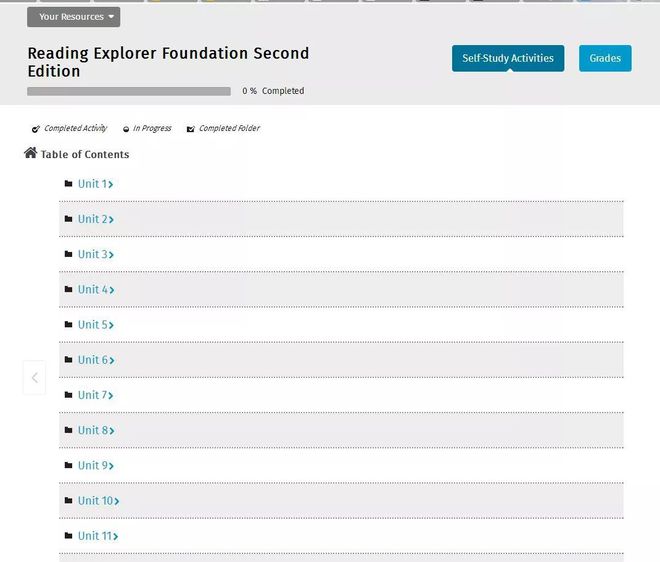Click the folder icon beside Unit 7
660x562 pixels.
pos(68,395)
